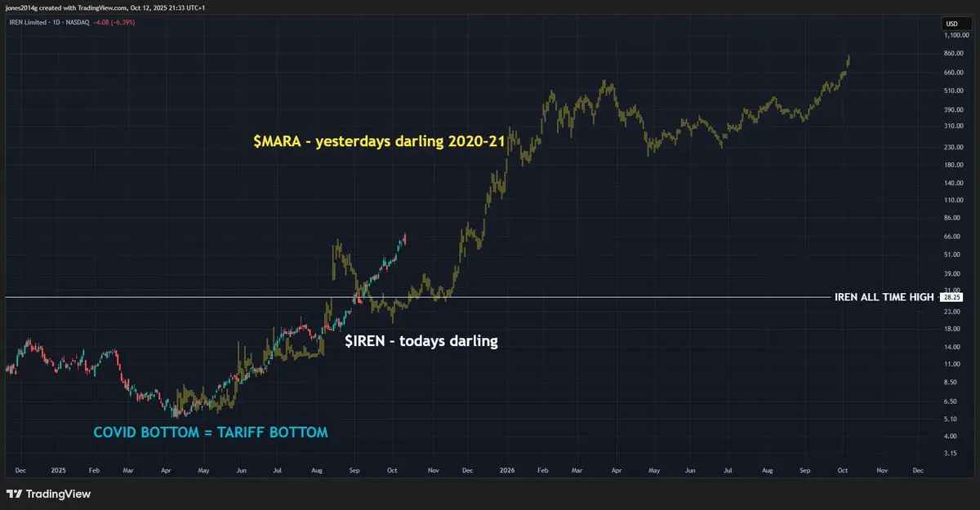Click the 2025 year label on time axis
This screenshot has width=980, height=510.
tap(58, 471)
